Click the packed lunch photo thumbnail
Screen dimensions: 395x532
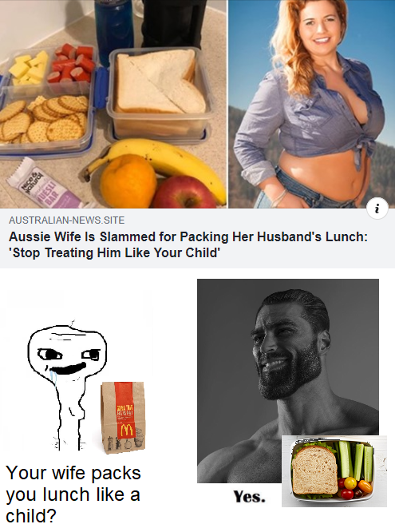point(113,104)
